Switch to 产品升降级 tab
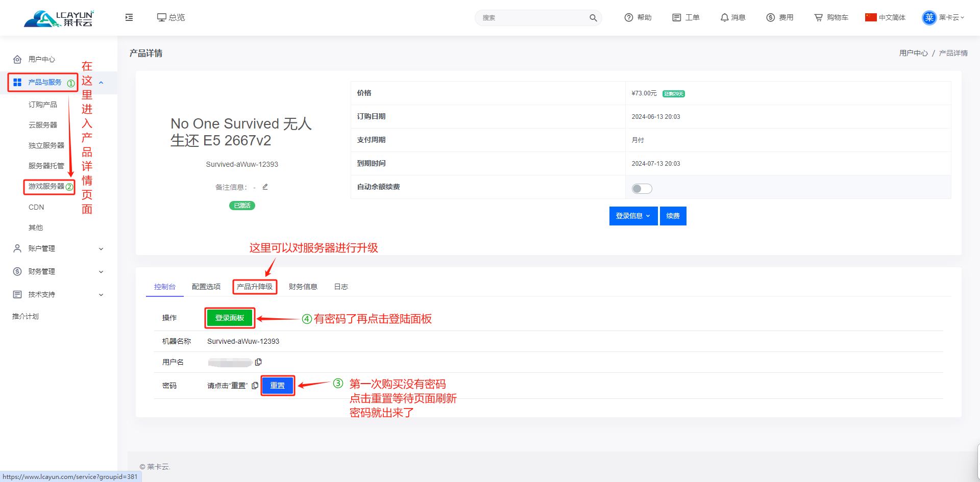 tap(255, 287)
